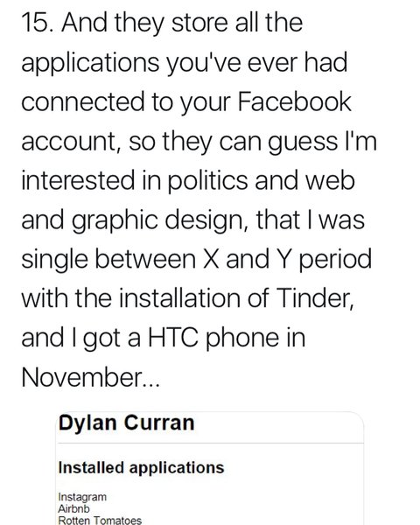420x525 pixels.
Task: Click the word applications in second line
Action: click(x=90, y=63)
